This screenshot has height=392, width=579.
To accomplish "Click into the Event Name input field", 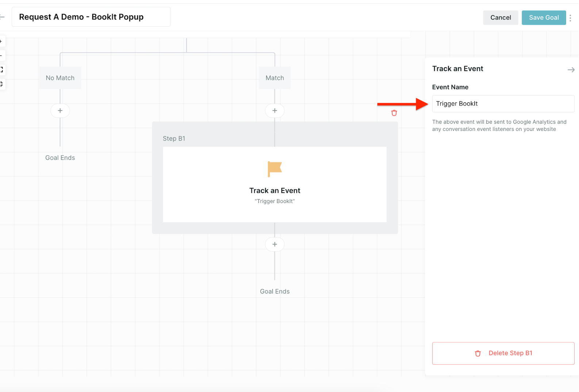I will [503, 104].
